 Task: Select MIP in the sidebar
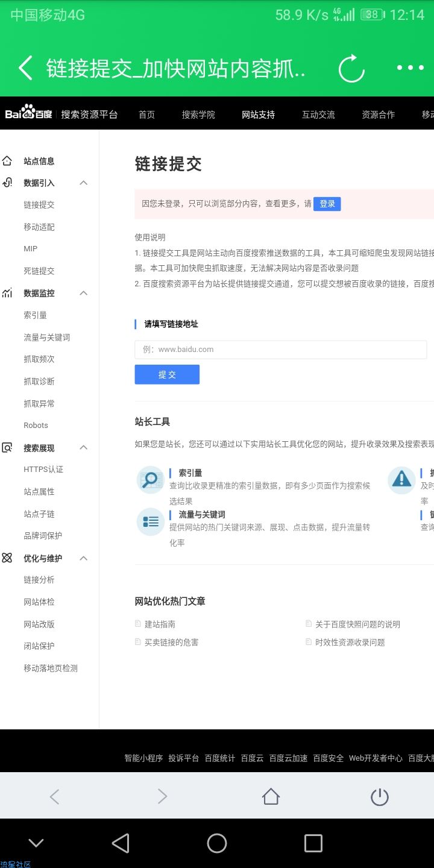[31, 249]
